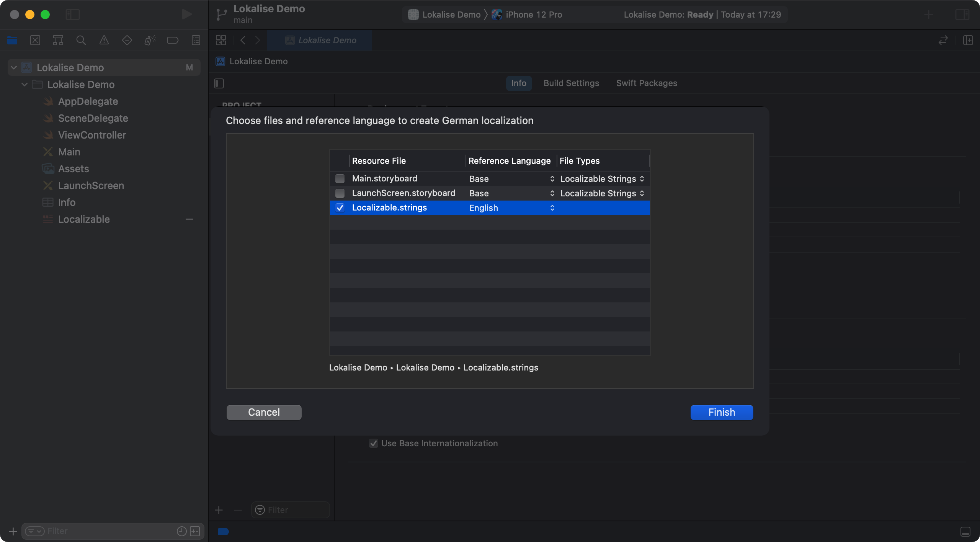Choose the iPhone 12 Pro run destination

pos(527,15)
